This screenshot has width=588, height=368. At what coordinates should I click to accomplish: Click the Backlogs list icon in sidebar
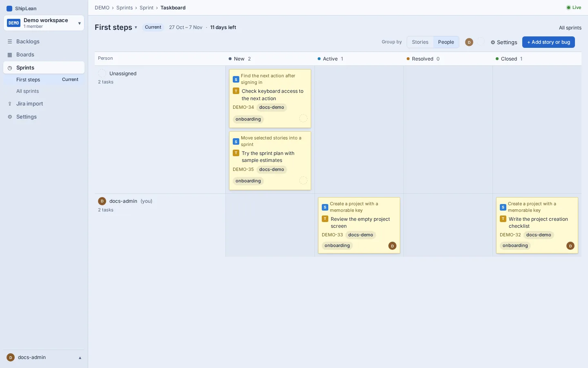tap(10, 42)
